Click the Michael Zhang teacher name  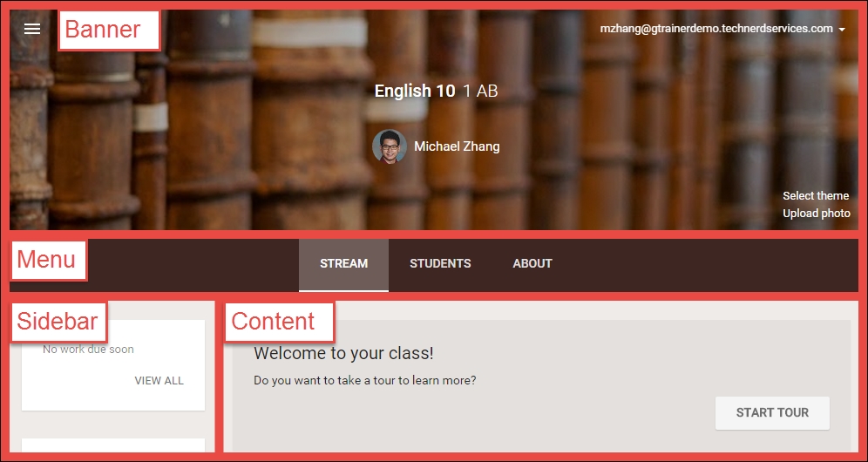click(457, 146)
